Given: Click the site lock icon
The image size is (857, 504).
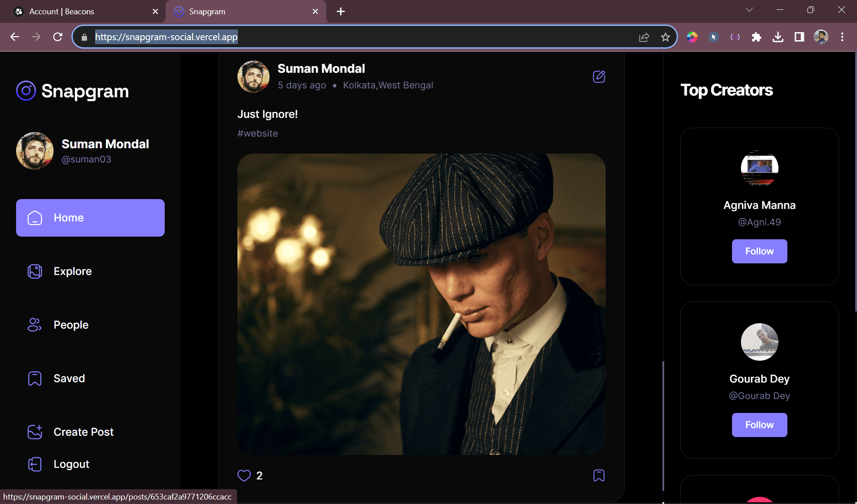Looking at the screenshot, I should point(84,37).
